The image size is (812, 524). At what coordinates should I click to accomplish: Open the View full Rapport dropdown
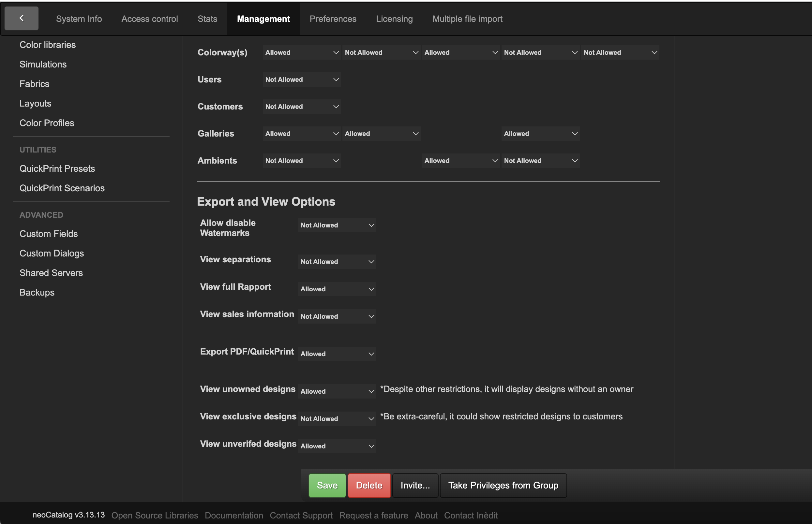point(336,289)
